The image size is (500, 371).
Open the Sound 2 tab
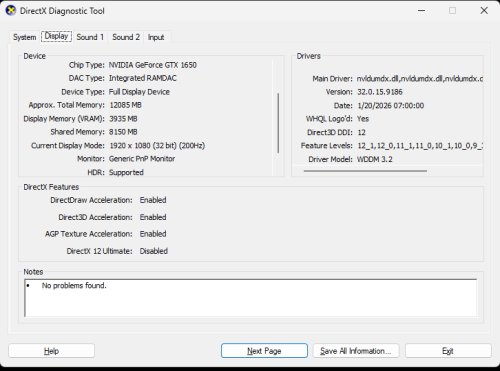coord(126,37)
